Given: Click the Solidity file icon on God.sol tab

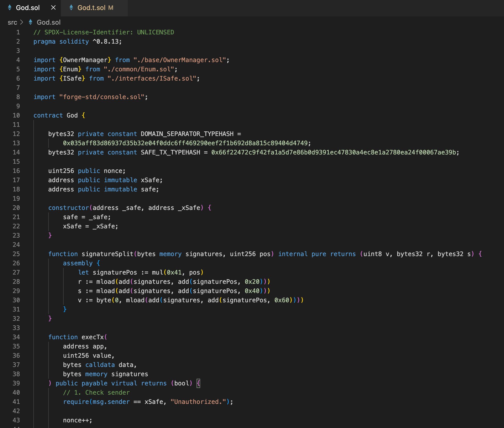Looking at the screenshot, I should point(10,8).
